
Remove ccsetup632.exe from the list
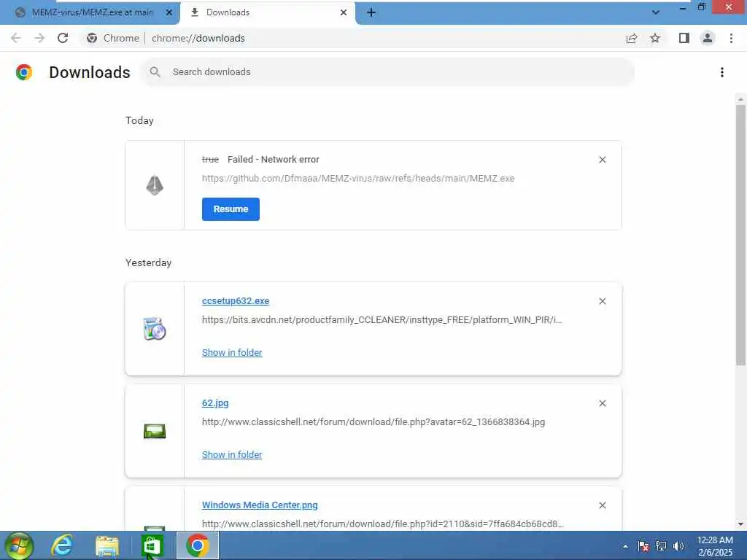pos(603,301)
